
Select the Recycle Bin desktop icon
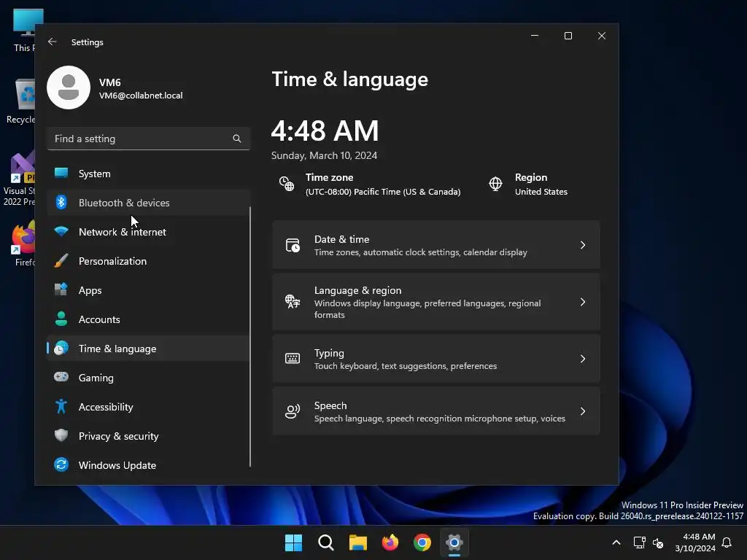[21, 101]
